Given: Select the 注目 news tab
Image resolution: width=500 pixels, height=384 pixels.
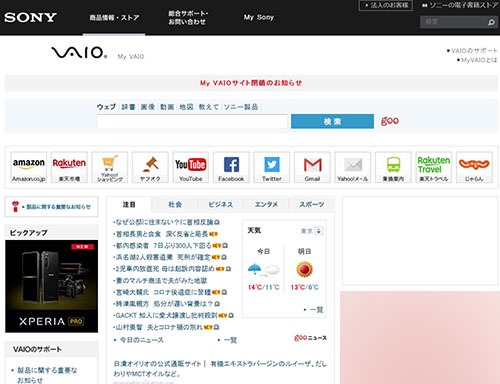Looking at the screenshot, I should (129, 204).
